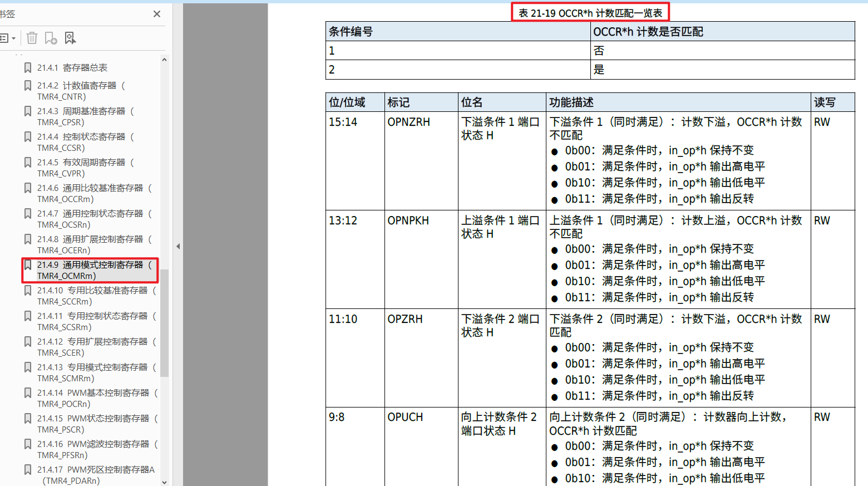The width and height of the screenshot is (868, 486).
Task: Click bookmark icon beside 21.4.11 专用控制状态寄存器
Action: (28, 316)
